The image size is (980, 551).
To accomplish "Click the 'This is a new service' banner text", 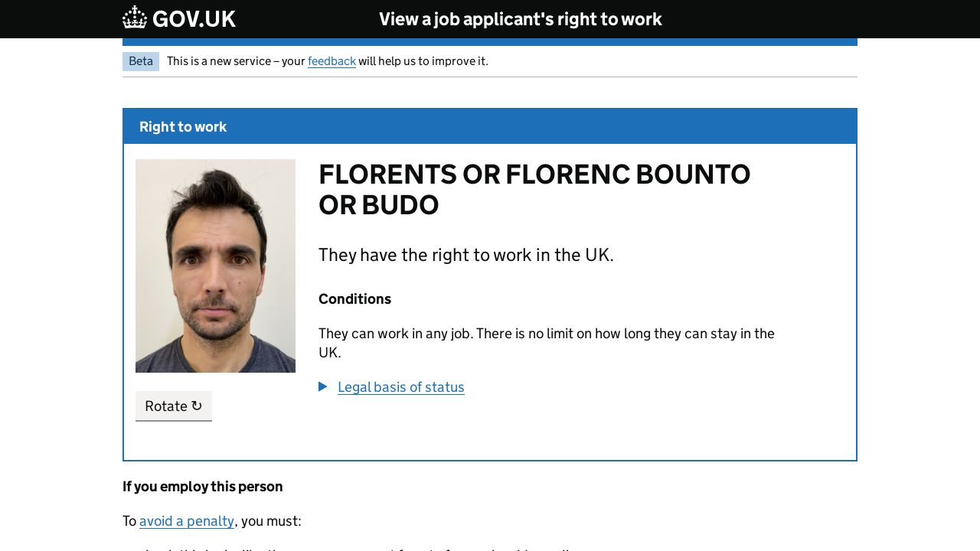I will click(x=236, y=61).
